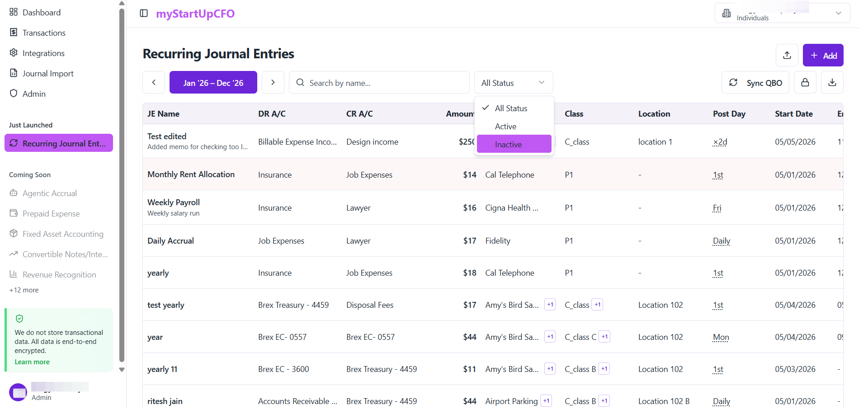Follow the Learn more link
The image size is (868, 409).
tap(32, 362)
